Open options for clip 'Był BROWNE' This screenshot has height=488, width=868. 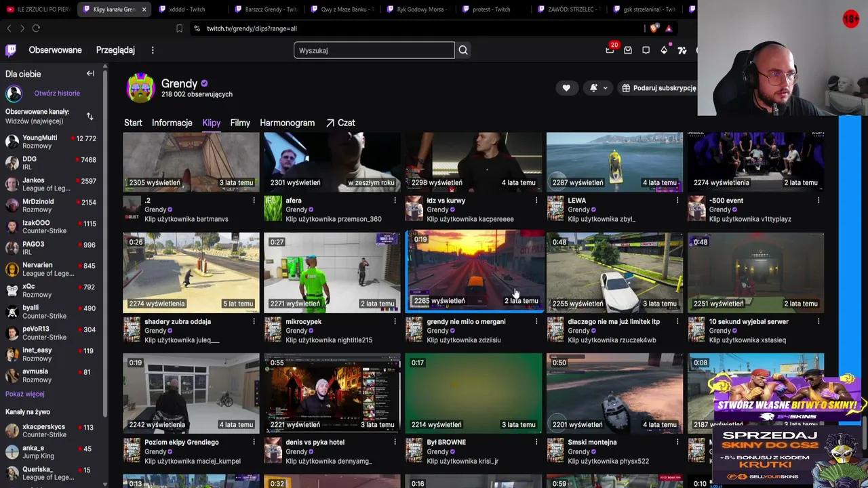[536, 442]
